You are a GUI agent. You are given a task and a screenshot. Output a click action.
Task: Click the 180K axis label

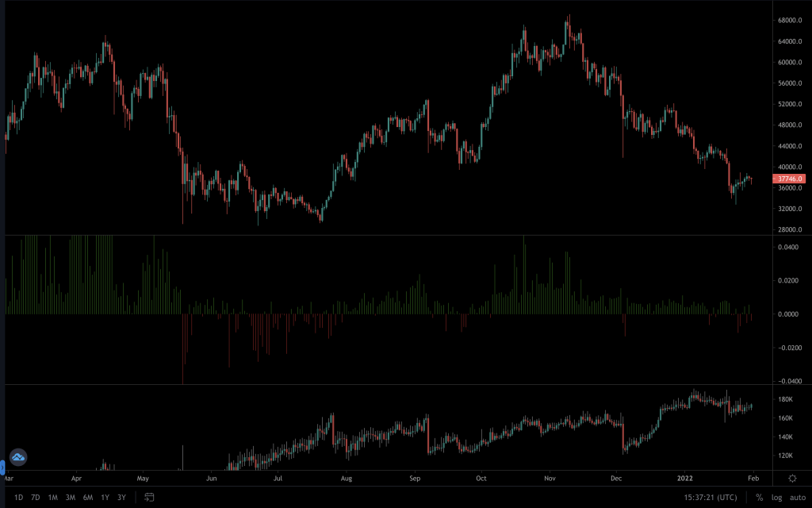point(785,399)
